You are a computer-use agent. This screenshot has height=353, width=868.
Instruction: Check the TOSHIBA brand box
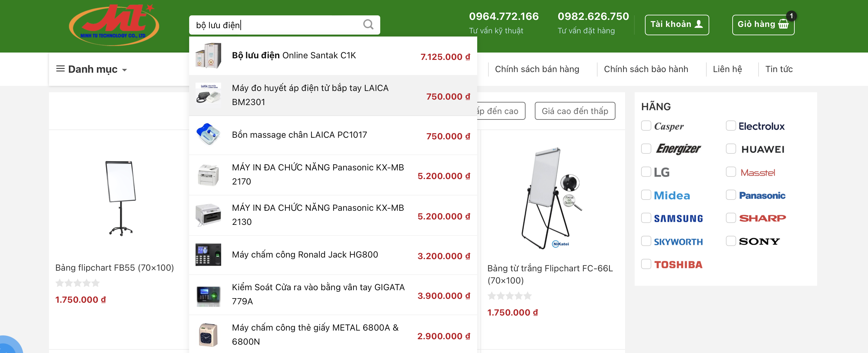click(646, 264)
